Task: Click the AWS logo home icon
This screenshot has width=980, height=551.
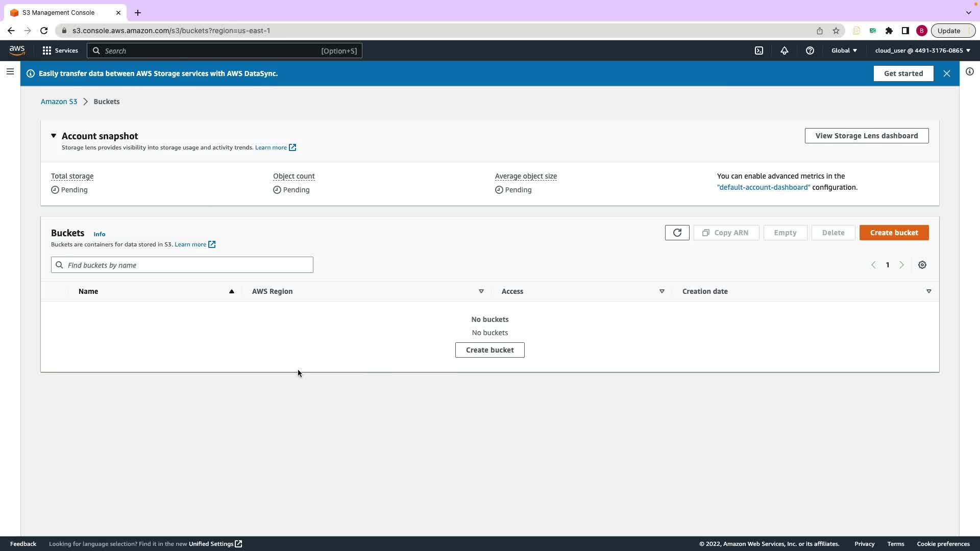Action: coord(17,50)
